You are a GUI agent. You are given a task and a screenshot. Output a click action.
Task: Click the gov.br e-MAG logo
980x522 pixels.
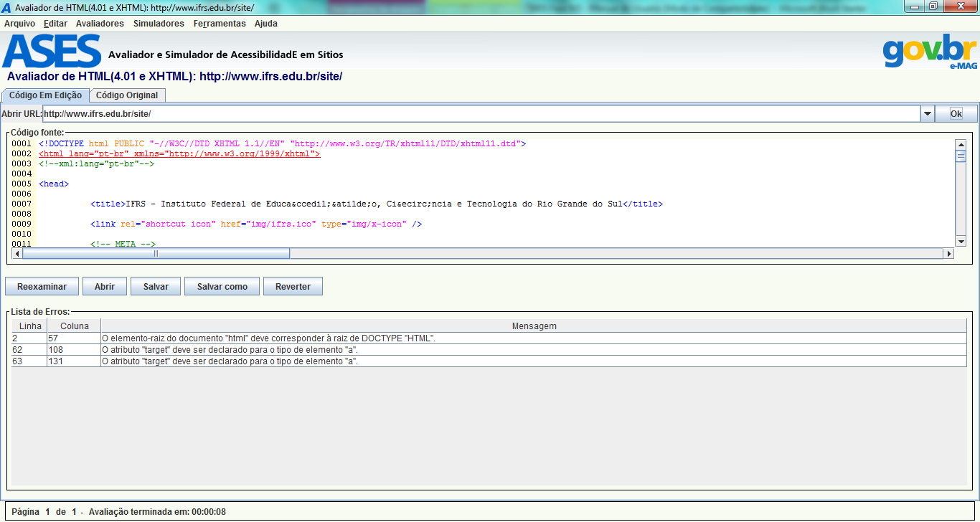click(x=930, y=51)
